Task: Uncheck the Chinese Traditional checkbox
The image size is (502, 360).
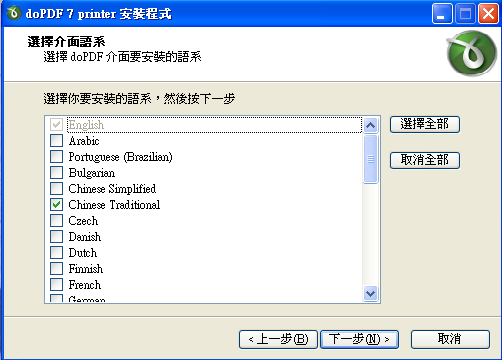Action: click(56, 205)
